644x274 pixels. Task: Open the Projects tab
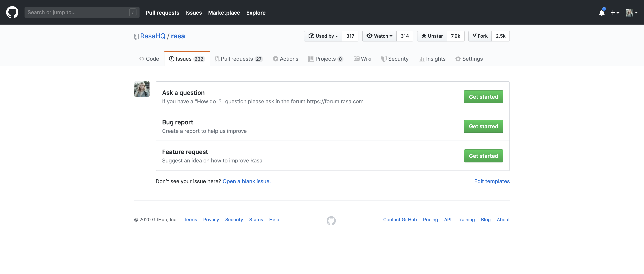[326, 59]
